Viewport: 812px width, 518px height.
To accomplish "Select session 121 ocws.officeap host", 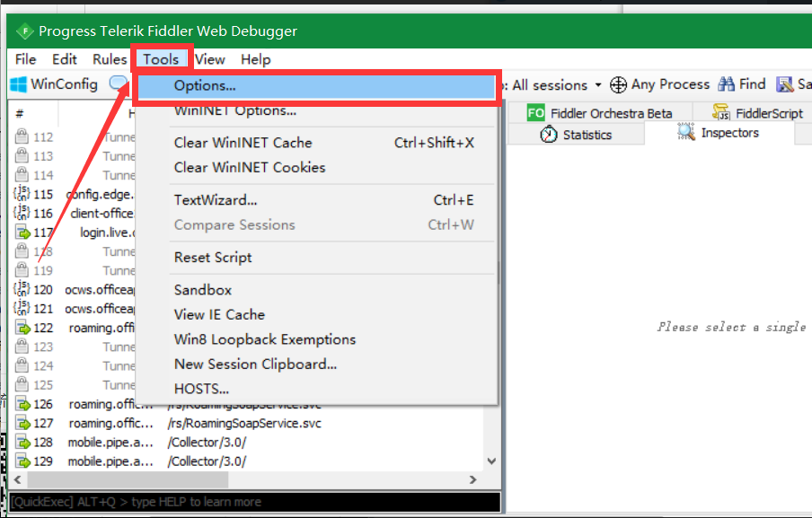I will 100,309.
